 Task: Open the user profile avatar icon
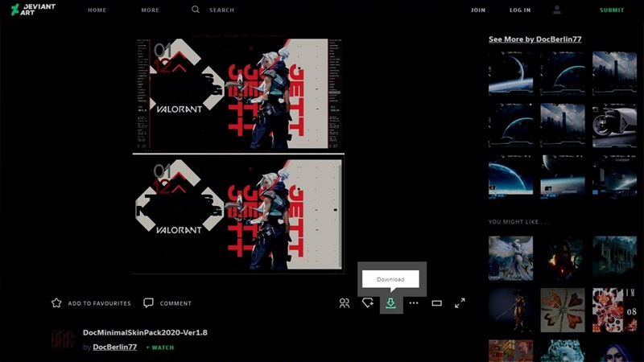click(557, 10)
